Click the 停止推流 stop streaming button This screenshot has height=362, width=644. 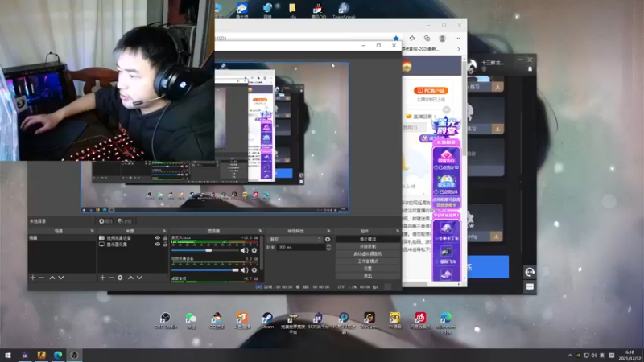pos(368,239)
